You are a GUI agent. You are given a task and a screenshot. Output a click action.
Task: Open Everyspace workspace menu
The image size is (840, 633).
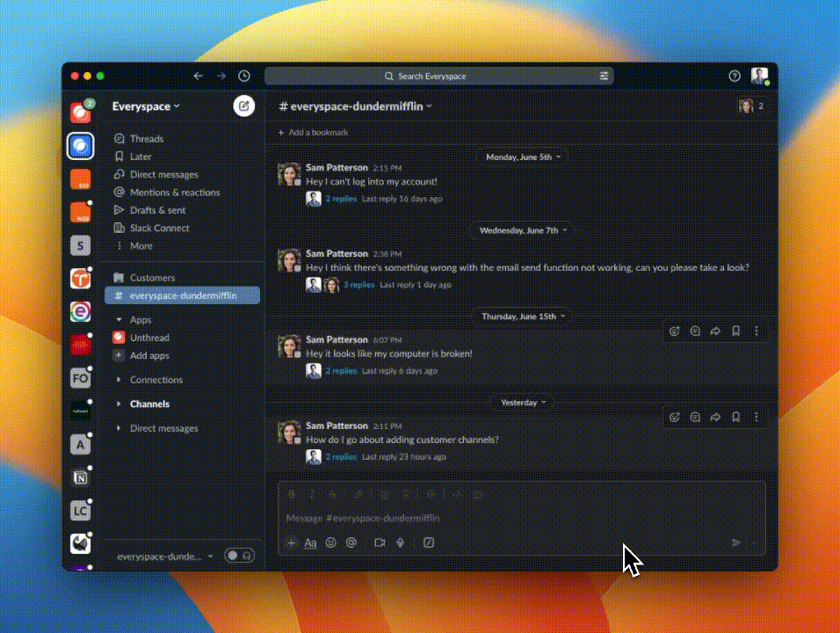(x=146, y=106)
